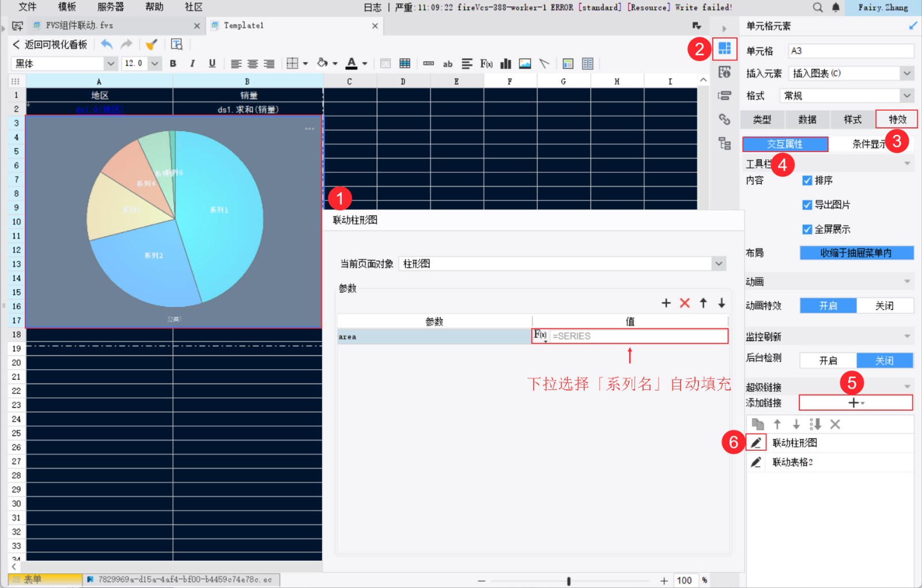Image resolution: width=922 pixels, height=588 pixels.
Task: Click the 添加链接 plus button
Action: pos(856,403)
